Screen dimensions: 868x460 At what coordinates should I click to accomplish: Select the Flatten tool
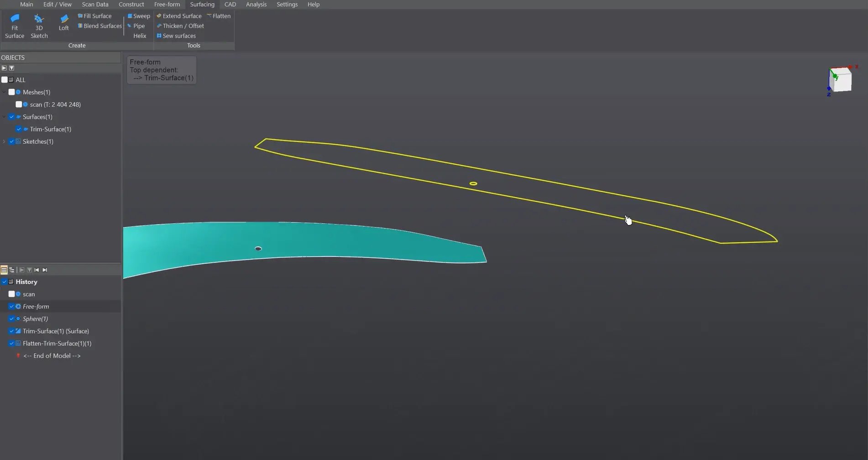tap(219, 16)
